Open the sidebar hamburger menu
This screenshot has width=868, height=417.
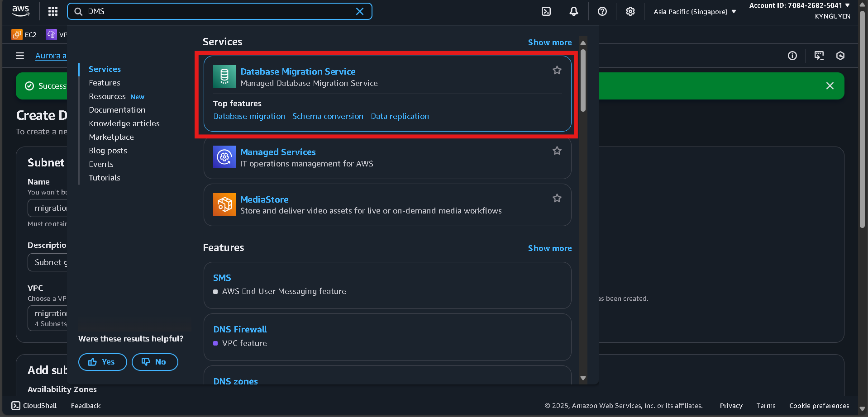(x=19, y=56)
